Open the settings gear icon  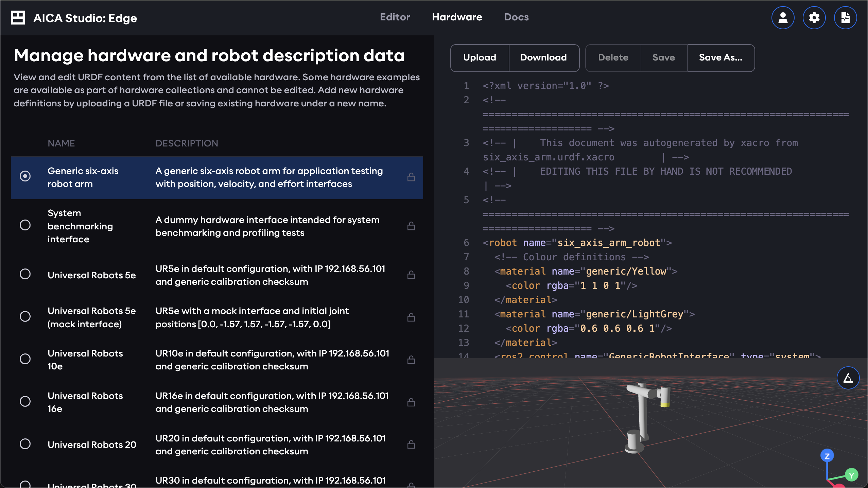(814, 18)
